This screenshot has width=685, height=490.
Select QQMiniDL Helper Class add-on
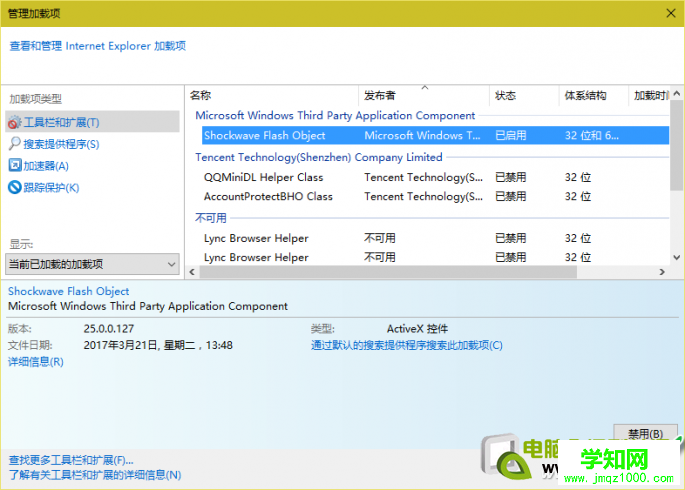tap(263, 177)
